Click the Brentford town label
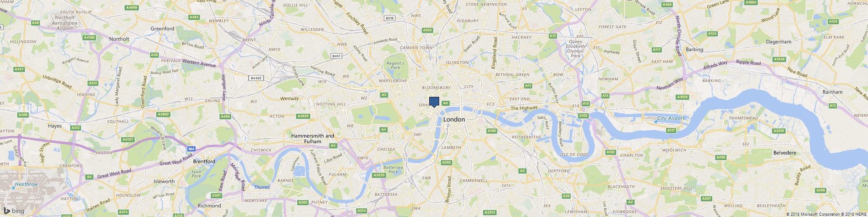 204,161
